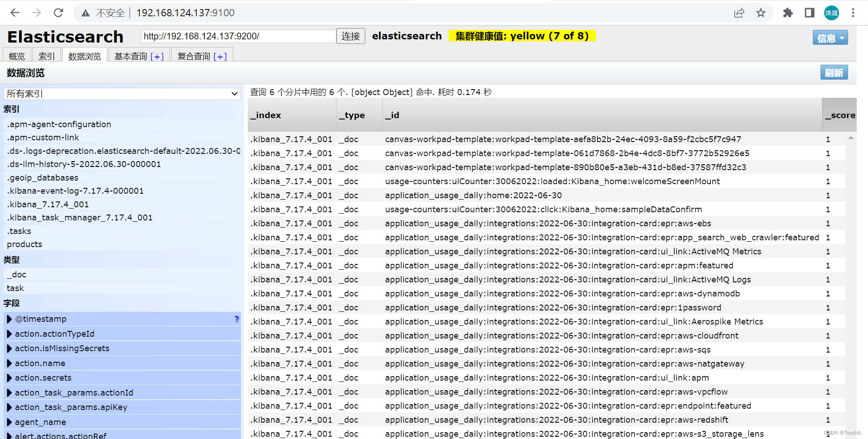Expand the @timestamp field
The height and width of the screenshot is (439, 868).
[9, 319]
